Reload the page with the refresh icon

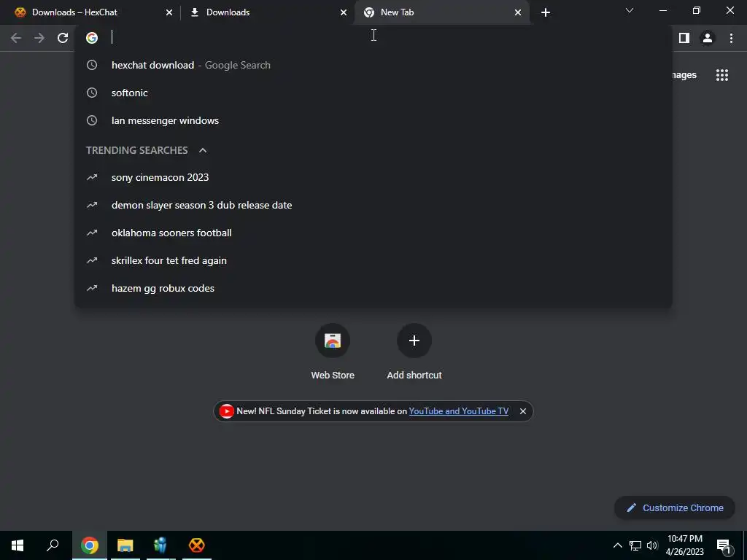pyautogui.click(x=63, y=38)
